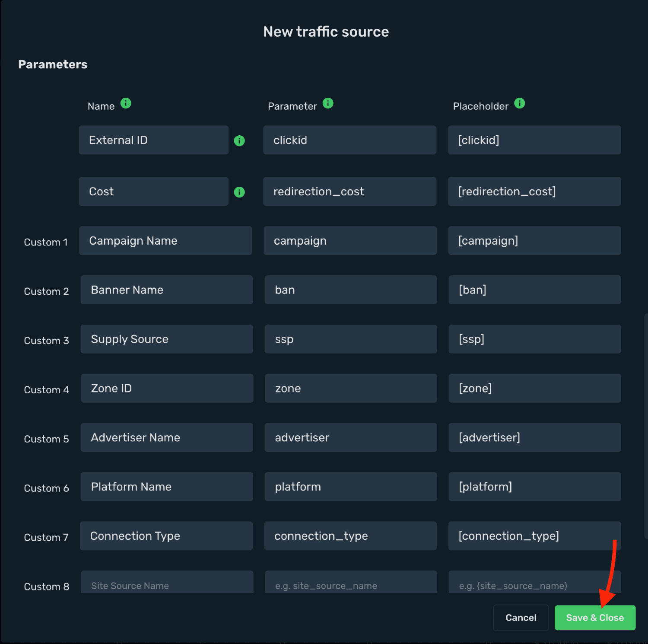Save and close the traffic source
Viewport: 648px width, 644px height.
(595, 618)
